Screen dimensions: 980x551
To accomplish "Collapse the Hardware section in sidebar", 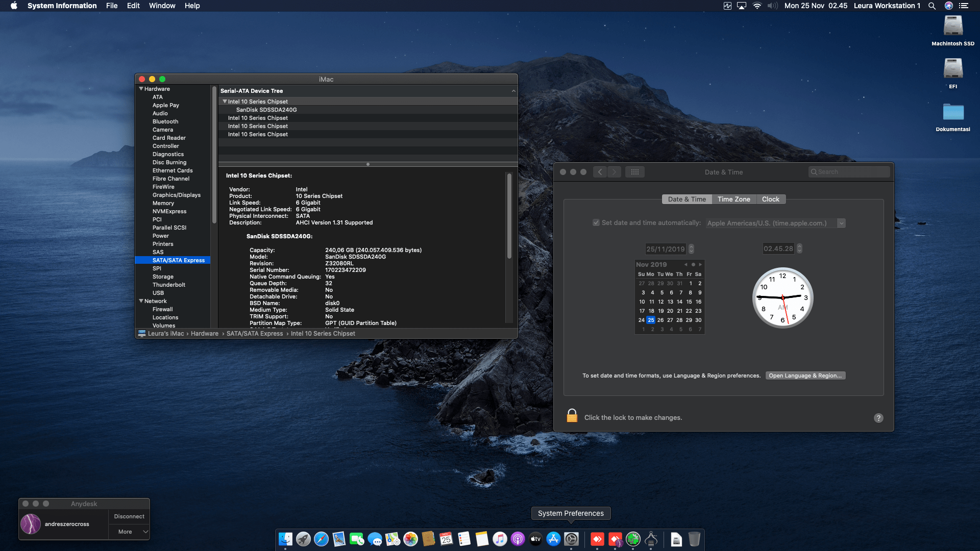I will coord(141,89).
